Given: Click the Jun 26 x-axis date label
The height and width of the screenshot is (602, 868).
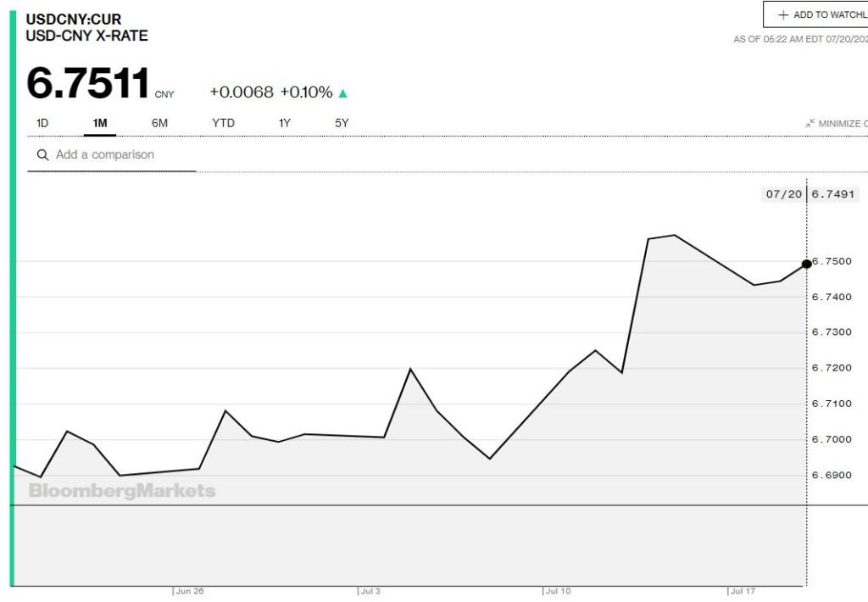Looking at the screenshot, I should tap(188, 590).
